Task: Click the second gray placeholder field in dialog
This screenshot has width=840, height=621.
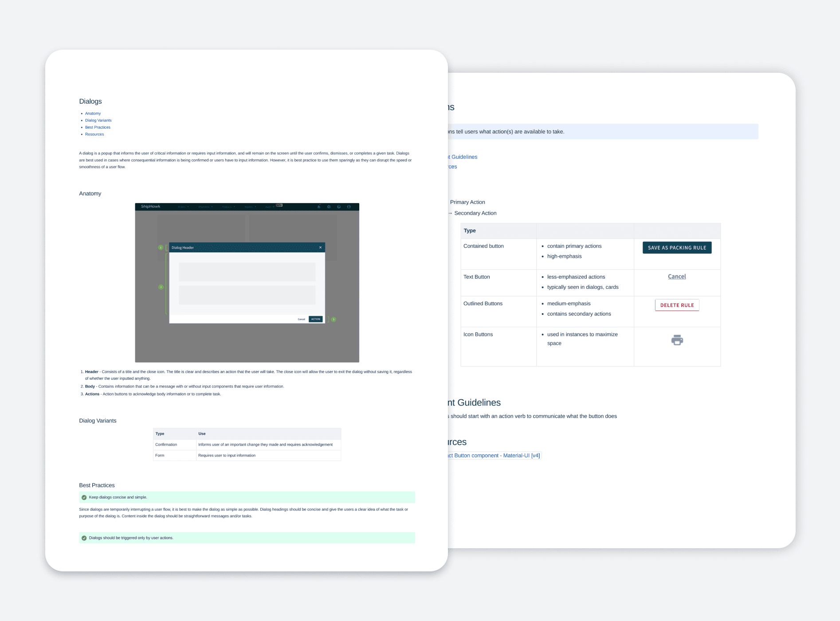Action: click(x=247, y=295)
